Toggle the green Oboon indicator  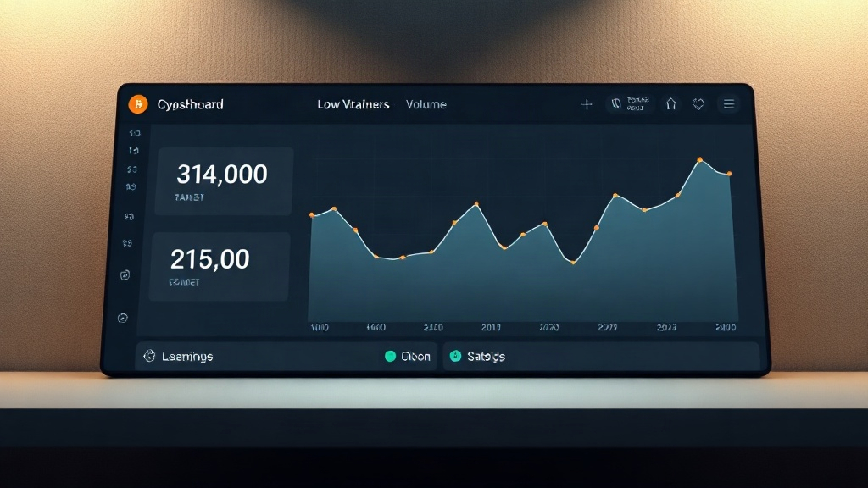390,357
